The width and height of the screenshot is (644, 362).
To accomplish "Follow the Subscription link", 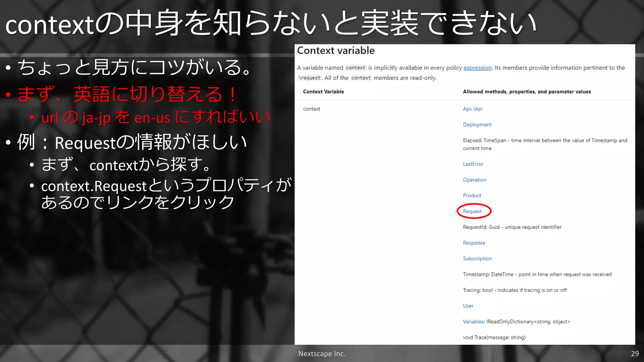I will [477, 259].
